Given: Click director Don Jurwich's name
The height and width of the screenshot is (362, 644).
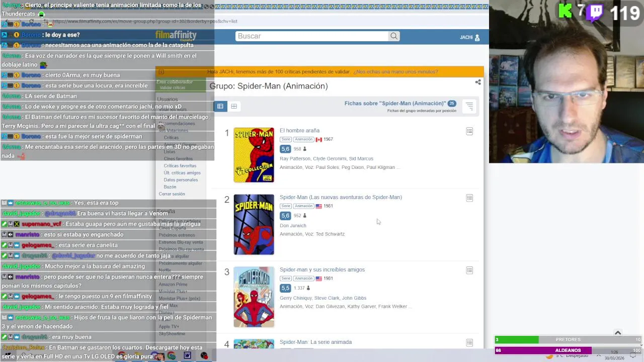Looking at the screenshot, I should [x=293, y=226].
